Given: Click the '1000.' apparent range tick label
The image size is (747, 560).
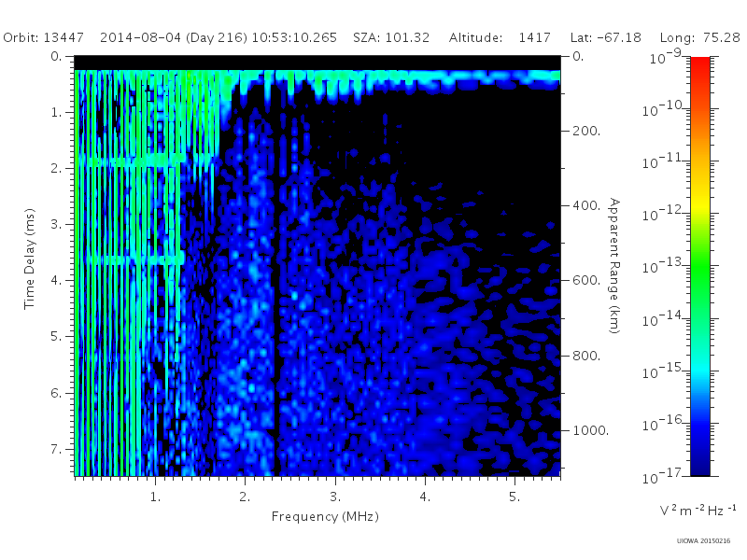Looking at the screenshot, I should (591, 430).
